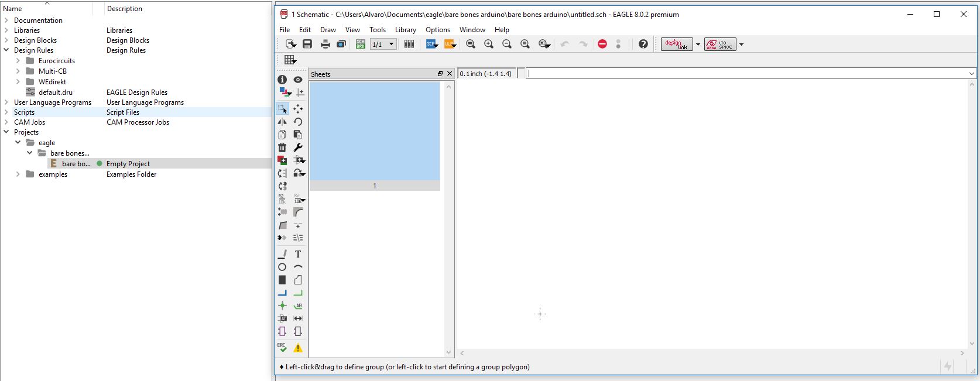The image size is (980, 381).
Task: Open the File menu
Action: coord(285,30)
